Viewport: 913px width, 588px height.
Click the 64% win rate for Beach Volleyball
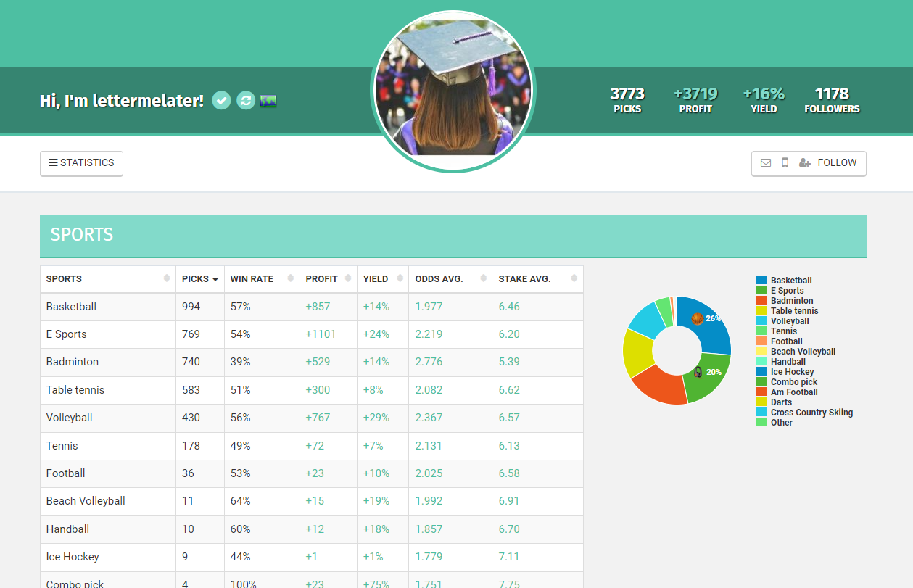coord(240,501)
